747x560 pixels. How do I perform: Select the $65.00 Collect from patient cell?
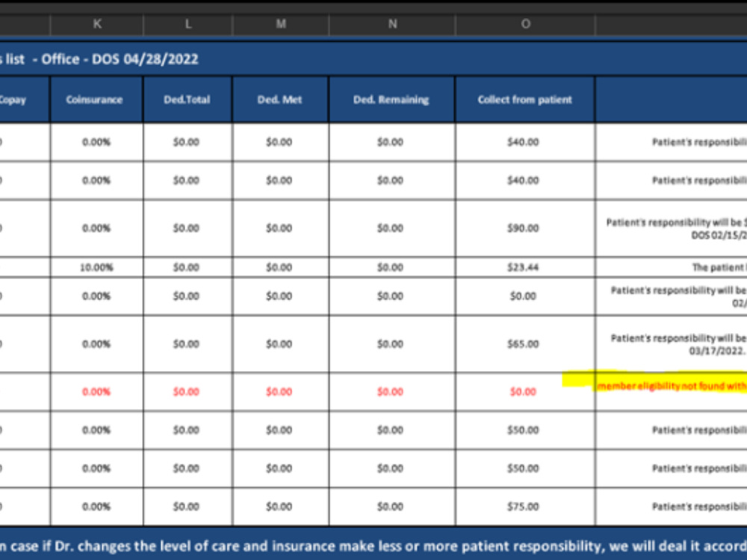[x=525, y=343]
